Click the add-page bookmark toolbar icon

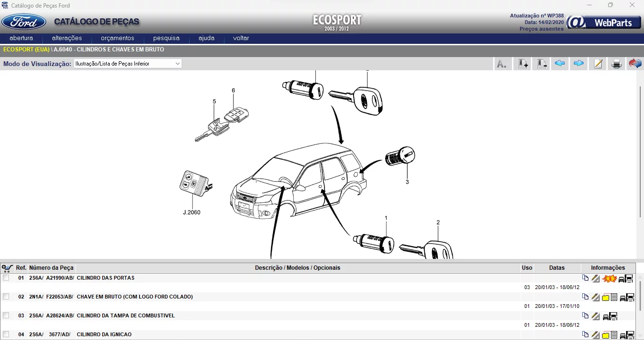522,63
